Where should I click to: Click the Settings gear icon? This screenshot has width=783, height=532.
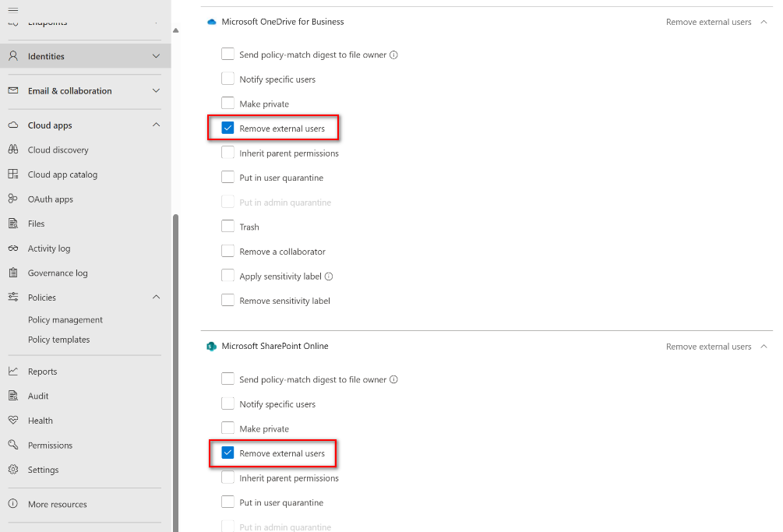coord(13,469)
